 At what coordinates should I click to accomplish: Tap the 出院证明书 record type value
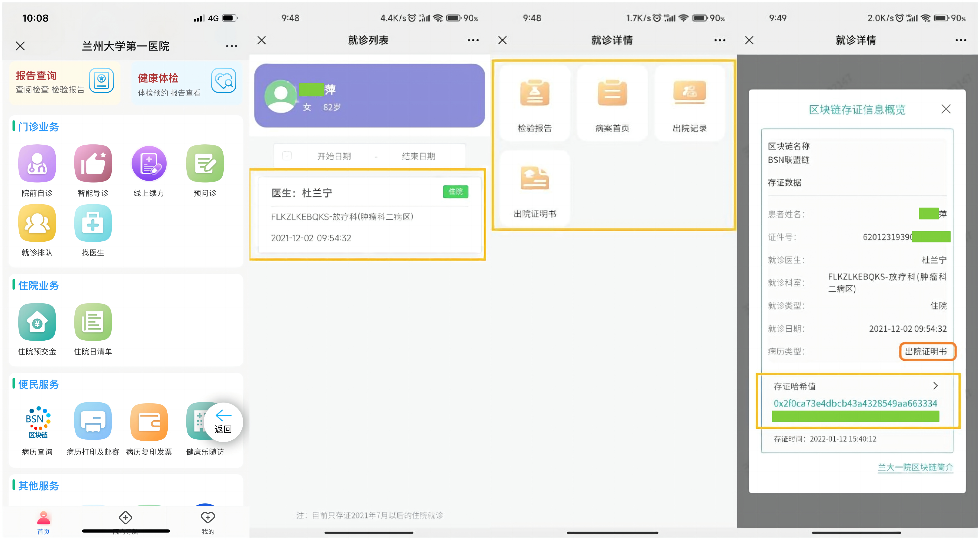pos(926,351)
